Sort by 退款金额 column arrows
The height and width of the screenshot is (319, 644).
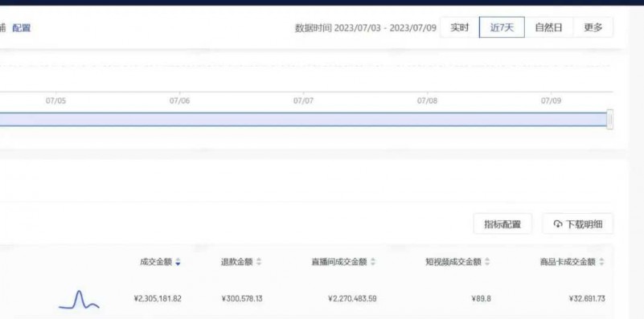coord(259,262)
